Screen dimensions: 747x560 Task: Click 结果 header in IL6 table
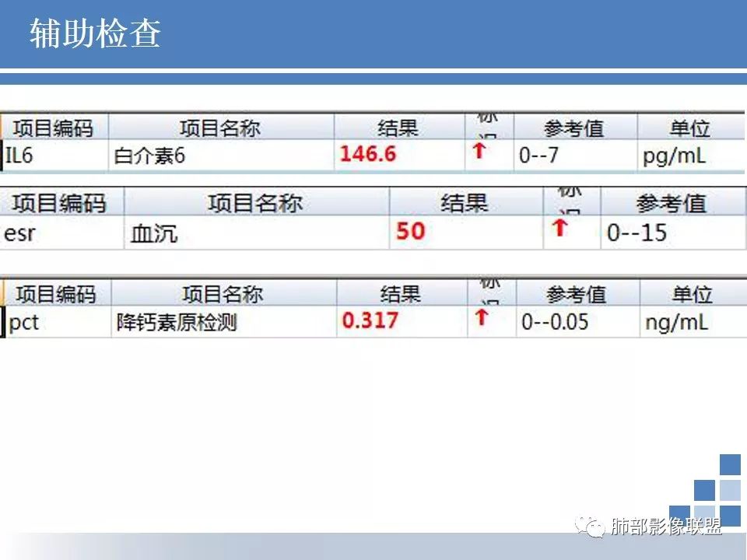click(x=398, y=128)
